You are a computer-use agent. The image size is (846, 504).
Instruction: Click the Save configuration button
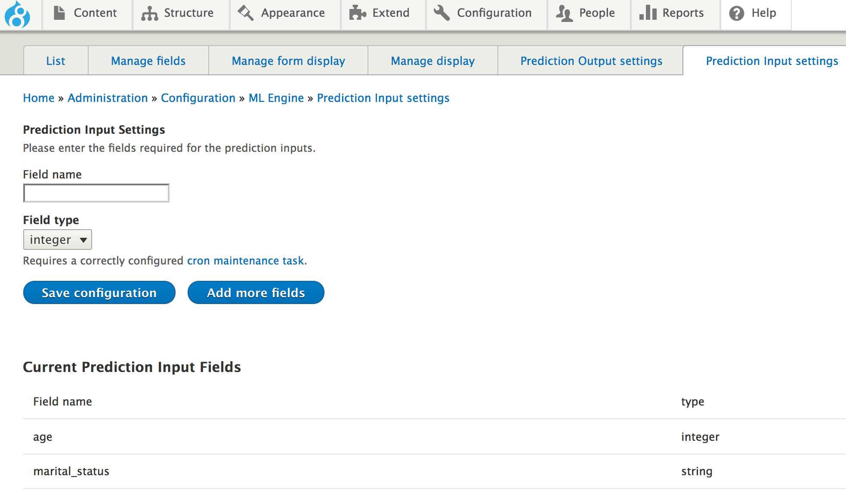(99, 292)
